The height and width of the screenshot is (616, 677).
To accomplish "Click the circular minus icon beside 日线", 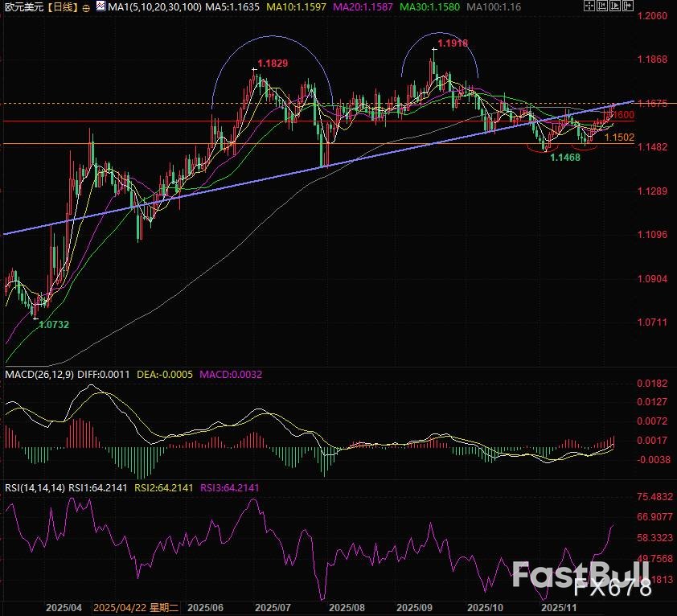I will [86, 7].
